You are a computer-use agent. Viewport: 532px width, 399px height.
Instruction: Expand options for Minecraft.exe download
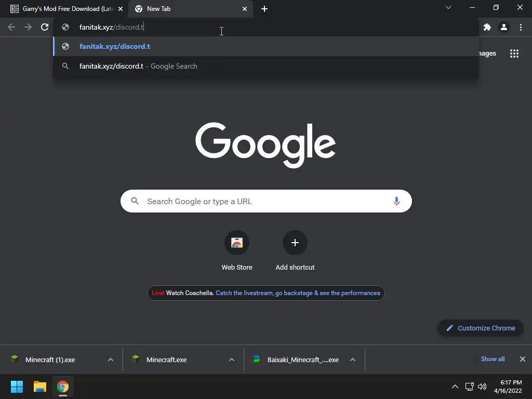(232, 360)
